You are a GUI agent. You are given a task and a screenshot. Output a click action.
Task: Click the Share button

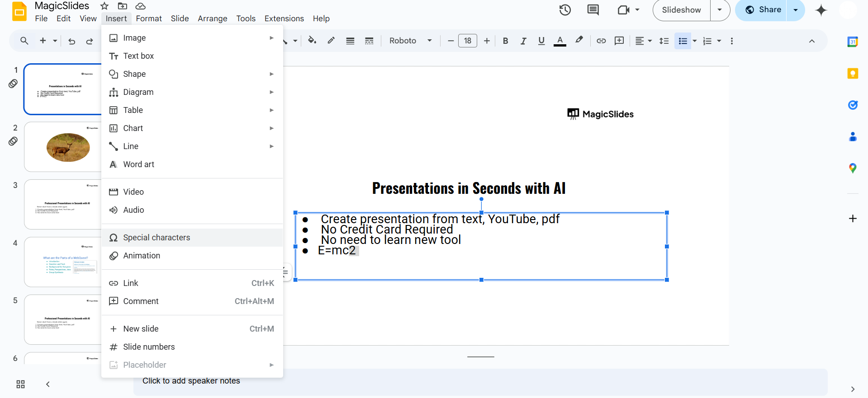pyautogui.click(x=764, y=10)
